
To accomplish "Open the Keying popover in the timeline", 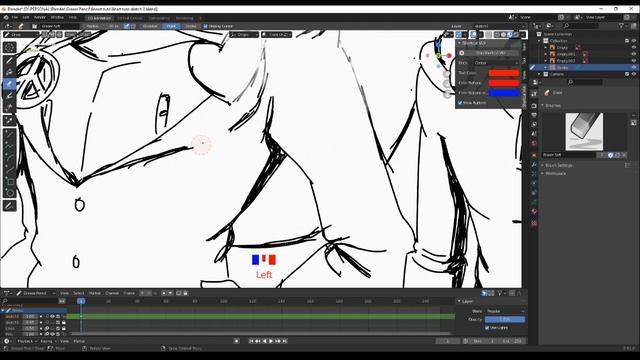I will [48, 341].
